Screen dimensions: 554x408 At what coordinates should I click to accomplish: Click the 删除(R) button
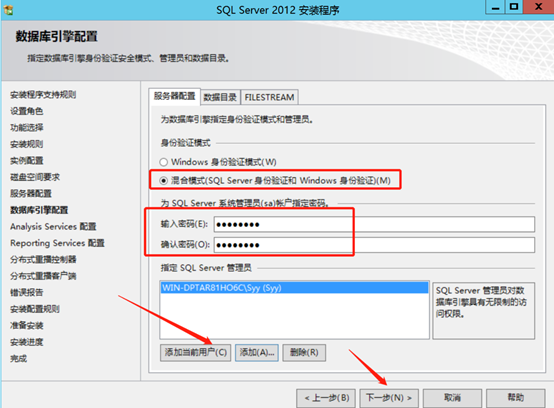pyautogui.click(x=304, y=353)
